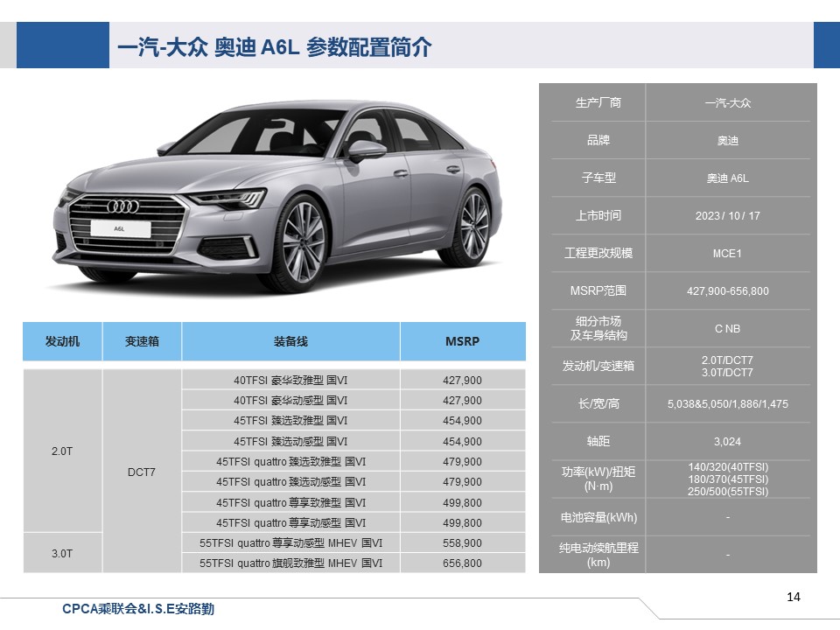Select the '3.0T' engine cell in the trim table

pos(62,553)
